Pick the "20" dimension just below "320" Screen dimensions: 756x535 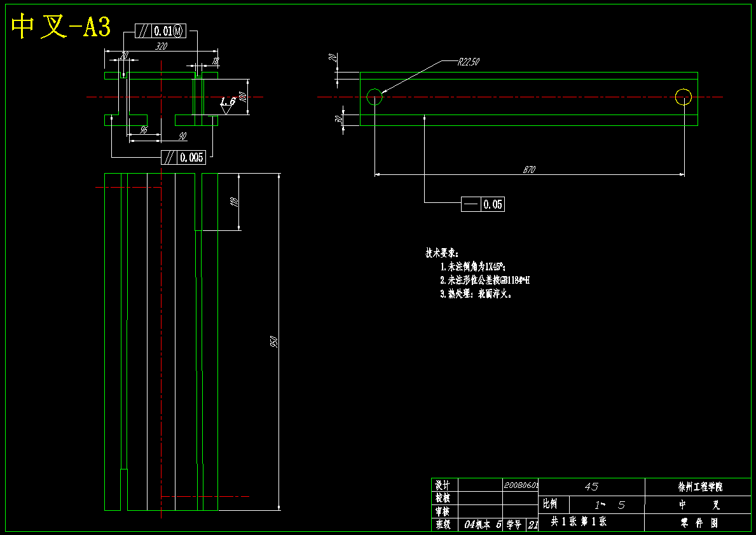pyautogui.click(x=124, y=55)
